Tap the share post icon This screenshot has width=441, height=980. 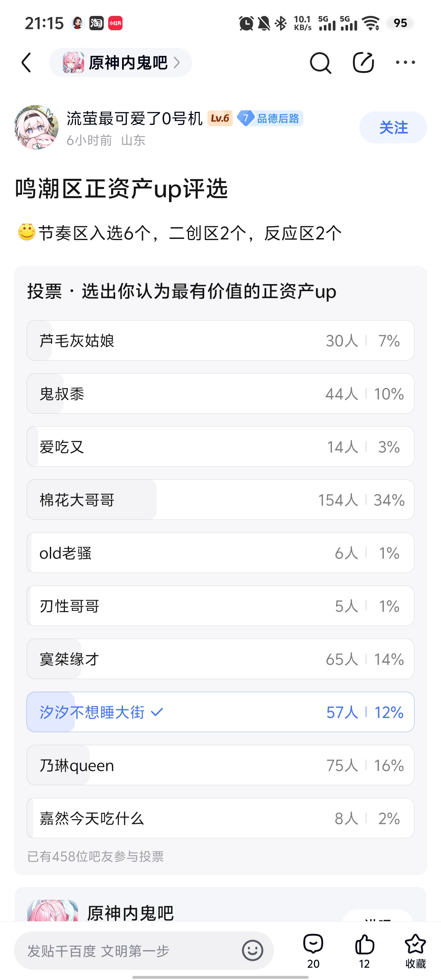(x=363, y=62)
